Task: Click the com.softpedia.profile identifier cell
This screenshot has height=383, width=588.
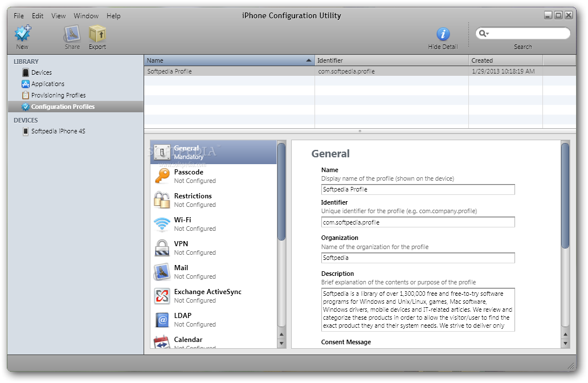Action: pos(346,71)
